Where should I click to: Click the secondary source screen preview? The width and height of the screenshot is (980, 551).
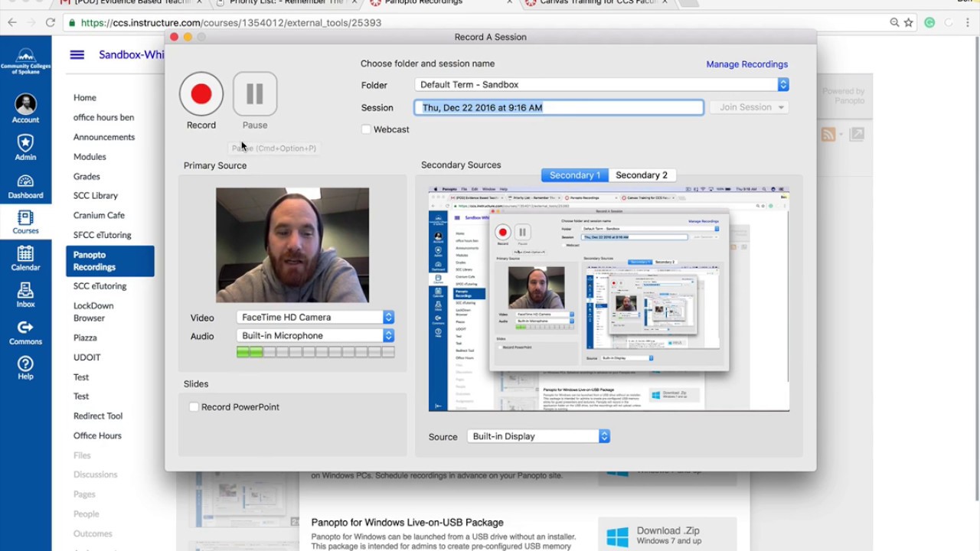pos(609,298)
